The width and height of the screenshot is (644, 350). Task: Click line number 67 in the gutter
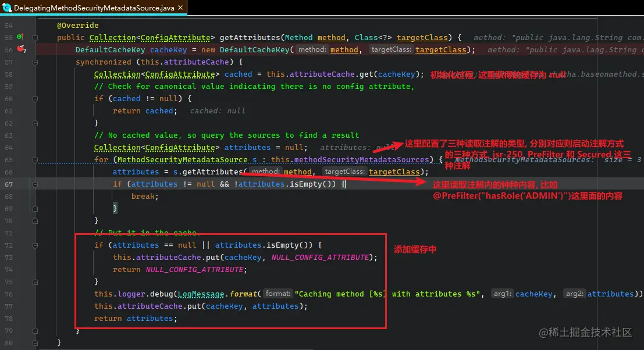point(9,184)
